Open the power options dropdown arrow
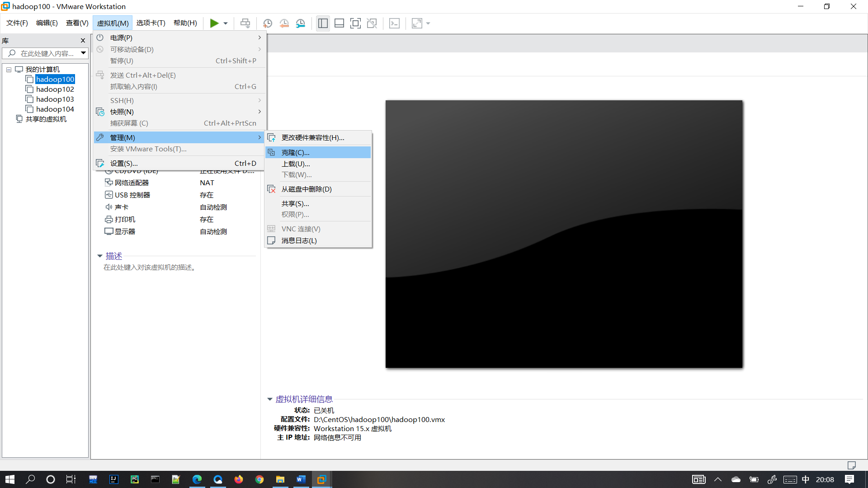The height and width of the screenshot is (488, 868). (x=226, y=23)
